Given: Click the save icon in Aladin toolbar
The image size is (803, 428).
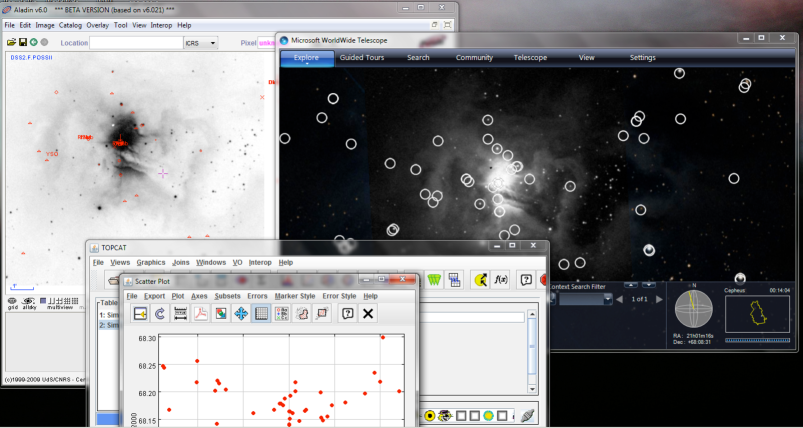Looking at the screenshot, I should 22,43.
